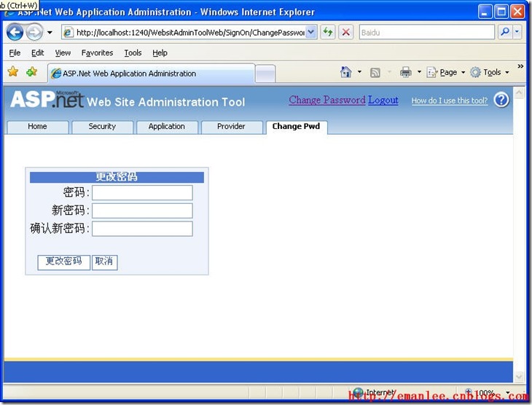
Task: Open the Edit menu
Action: point(38,53)
